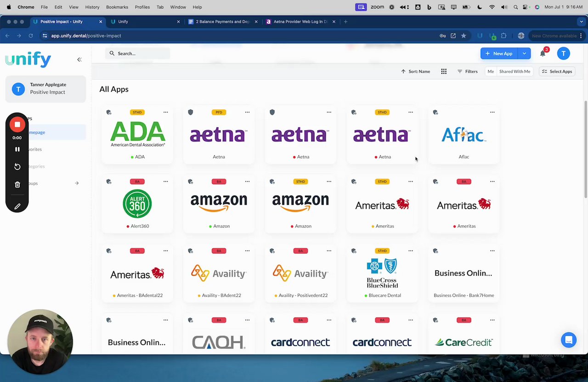Screen dimensions: 588x382
Task: Switch to the grid view icon
Action: (444, 71)
